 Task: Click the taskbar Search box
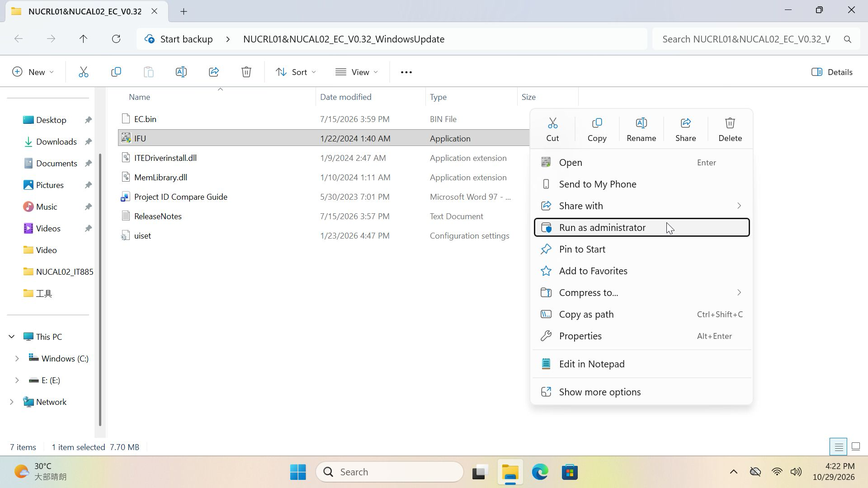click(390, 472)
